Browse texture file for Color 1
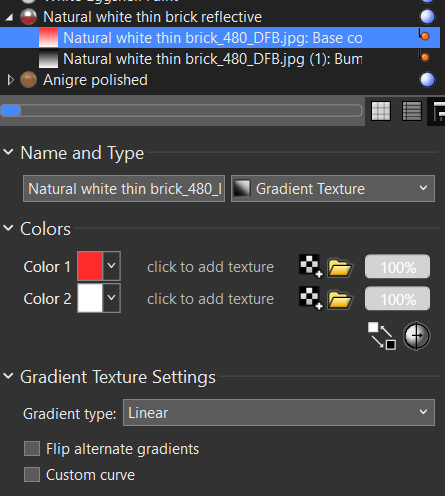This screenshot has width=445, height=496. pos(340,268)
